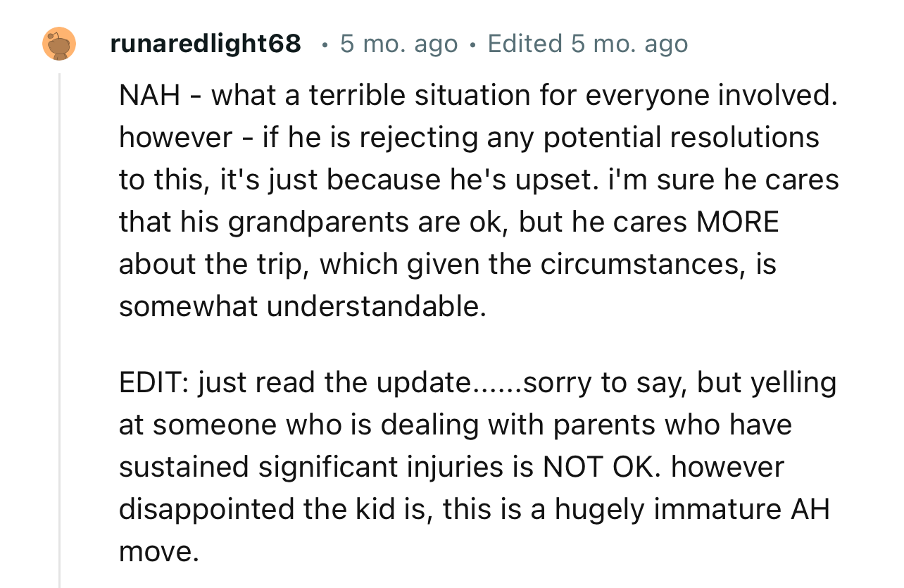
Task: Open the edit history via 'Edited' timestamp
Action: [x=587, y=44]
